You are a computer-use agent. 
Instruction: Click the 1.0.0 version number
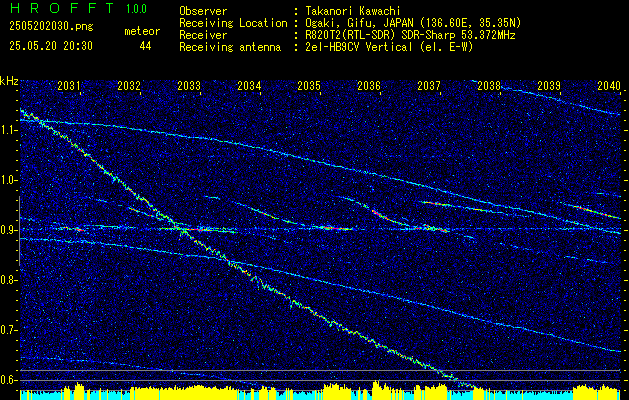pyautogui.click(x=136, y=9)
